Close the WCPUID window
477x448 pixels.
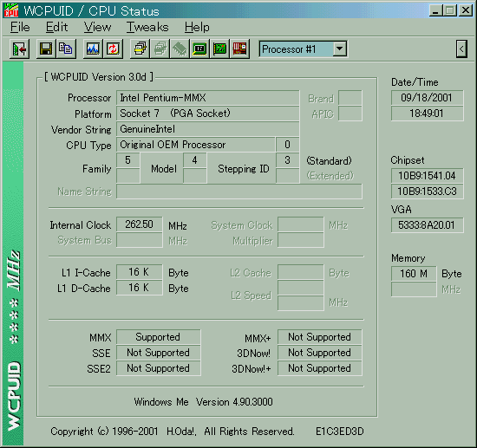466,10
